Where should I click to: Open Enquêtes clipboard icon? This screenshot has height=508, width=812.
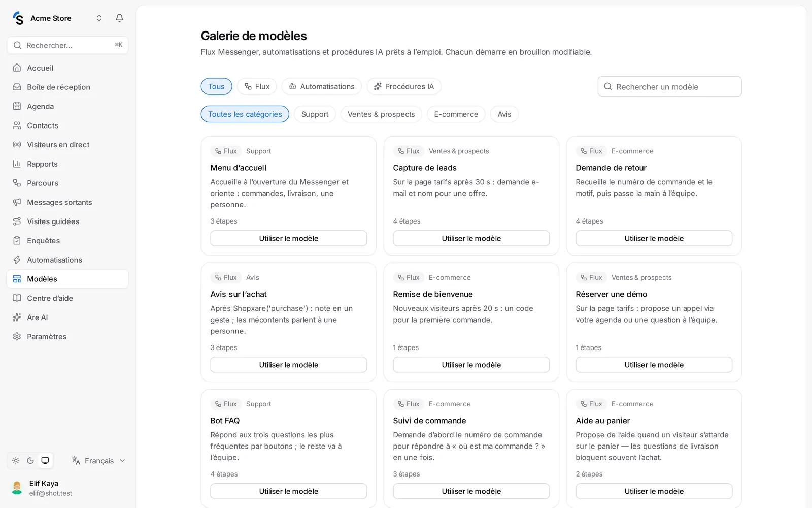point(17,241)
